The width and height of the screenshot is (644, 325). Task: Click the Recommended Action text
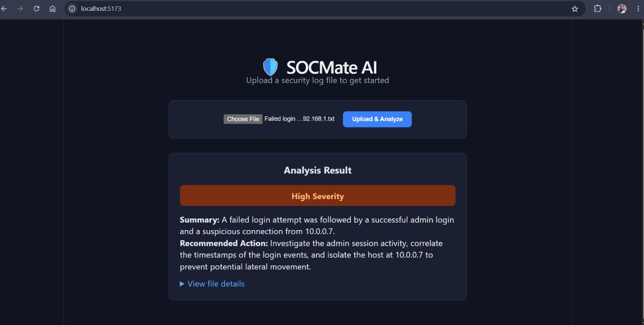coord(311,255)
